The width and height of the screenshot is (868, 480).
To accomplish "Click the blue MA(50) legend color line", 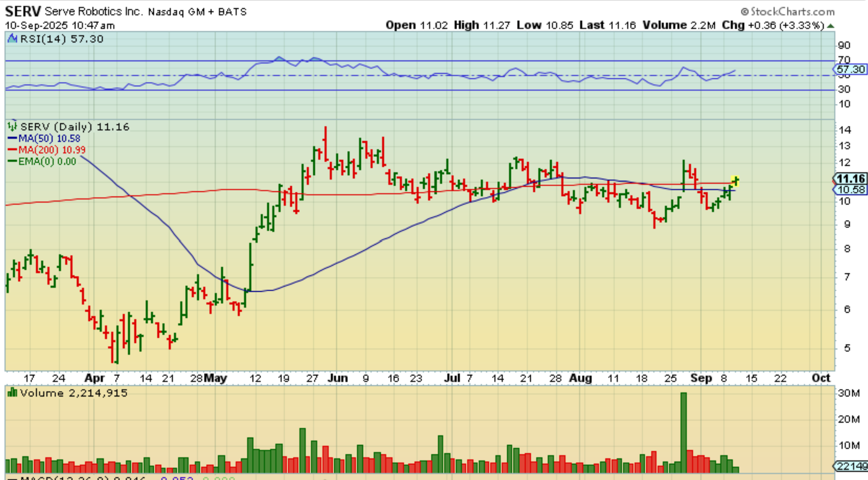I will [x=13, y=139].
